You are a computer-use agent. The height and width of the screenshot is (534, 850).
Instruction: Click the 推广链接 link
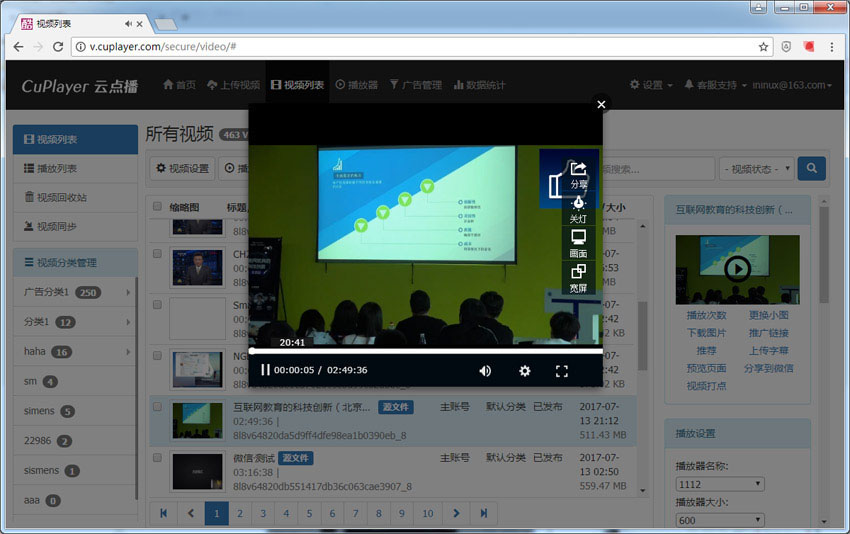coord(769,333)
